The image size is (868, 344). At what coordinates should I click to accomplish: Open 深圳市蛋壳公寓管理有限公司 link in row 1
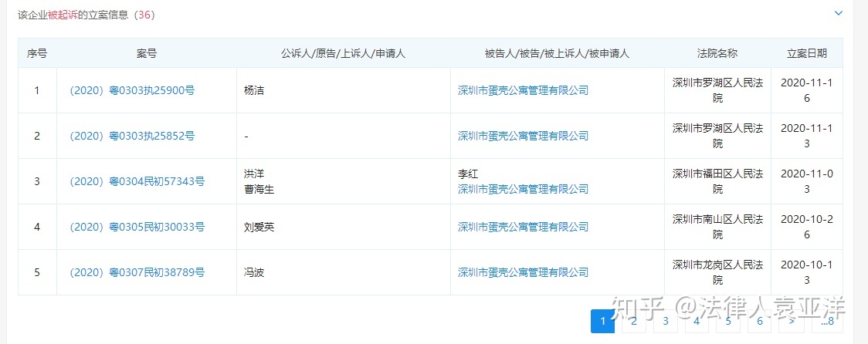(x=523, y=91)
